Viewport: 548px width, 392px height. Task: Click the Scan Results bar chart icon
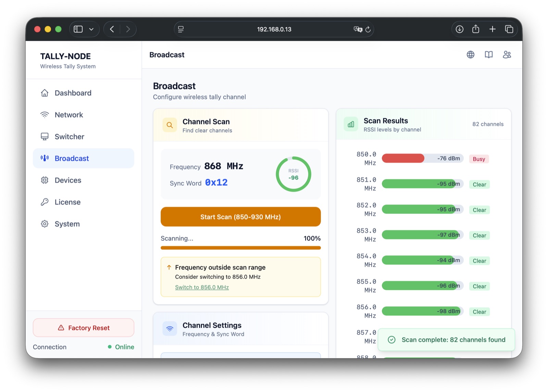tap(351, 124)
